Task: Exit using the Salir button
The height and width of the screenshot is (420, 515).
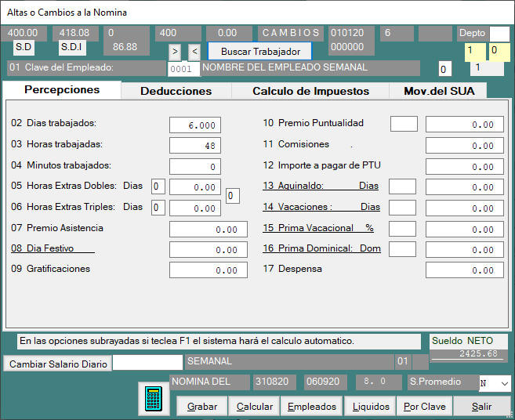Action: pos(482,407)
